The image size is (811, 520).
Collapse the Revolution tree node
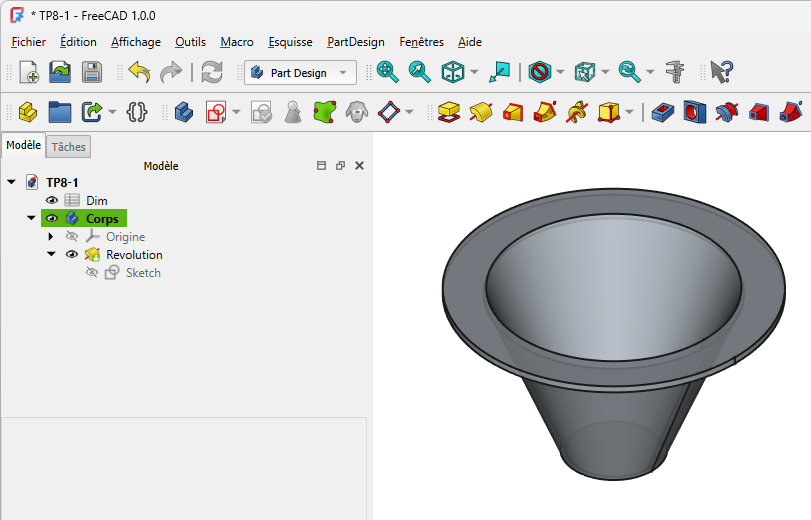point(51,255)
